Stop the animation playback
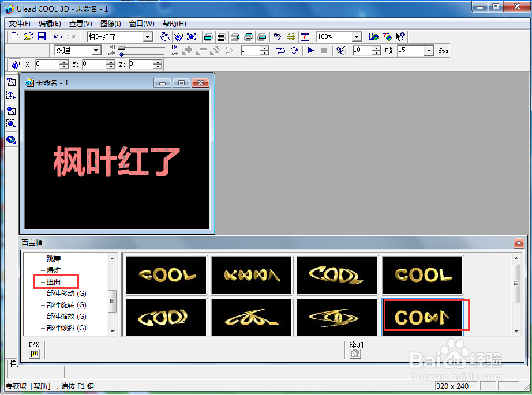Image resolution: width=532 pixels, height=395 pixels. click(x=324, y=51)
